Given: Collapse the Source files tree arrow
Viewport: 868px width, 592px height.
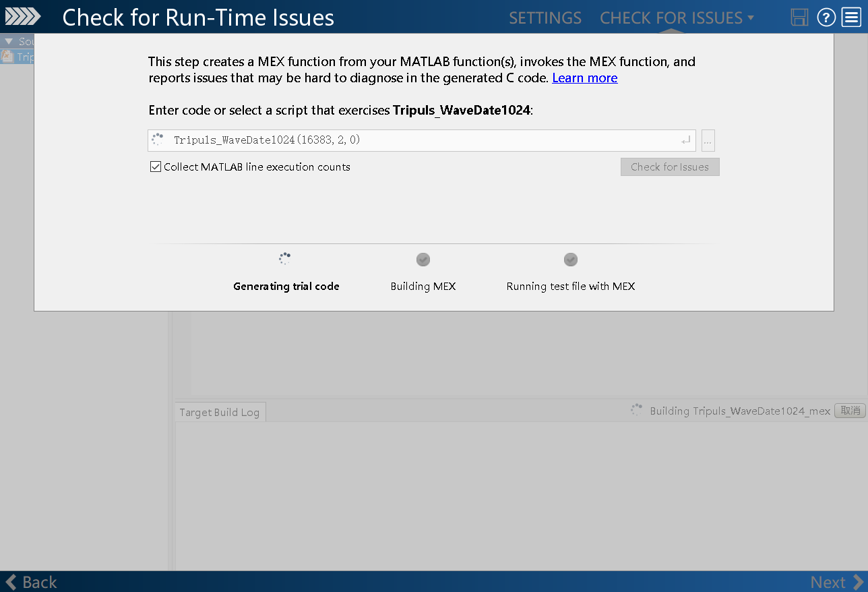Looking at the screenshot, I should [x=9, y=41].
